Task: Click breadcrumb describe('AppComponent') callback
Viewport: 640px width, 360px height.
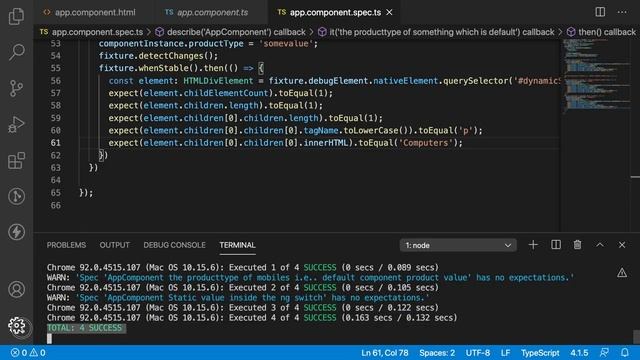Action: tap(230, 32)
